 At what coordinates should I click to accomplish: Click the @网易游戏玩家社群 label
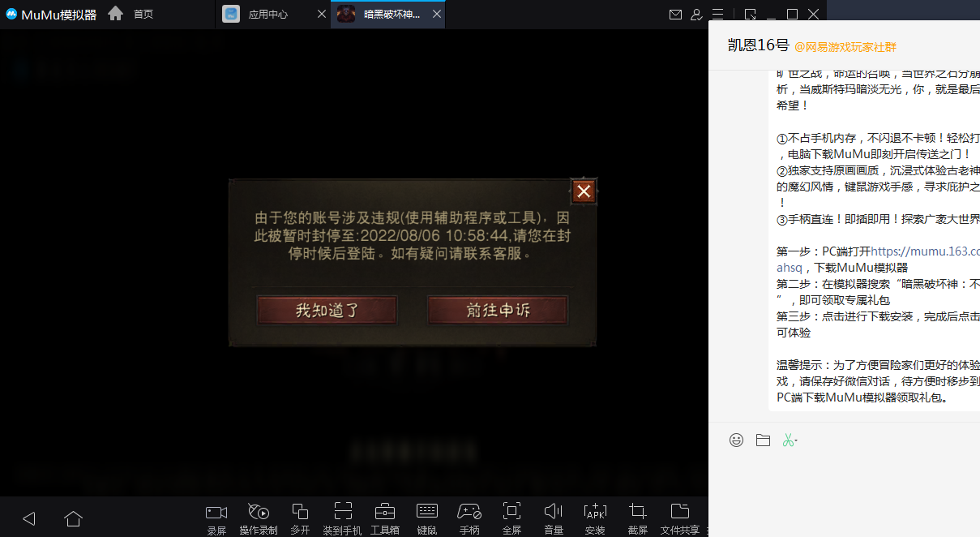tap(845, 47)
